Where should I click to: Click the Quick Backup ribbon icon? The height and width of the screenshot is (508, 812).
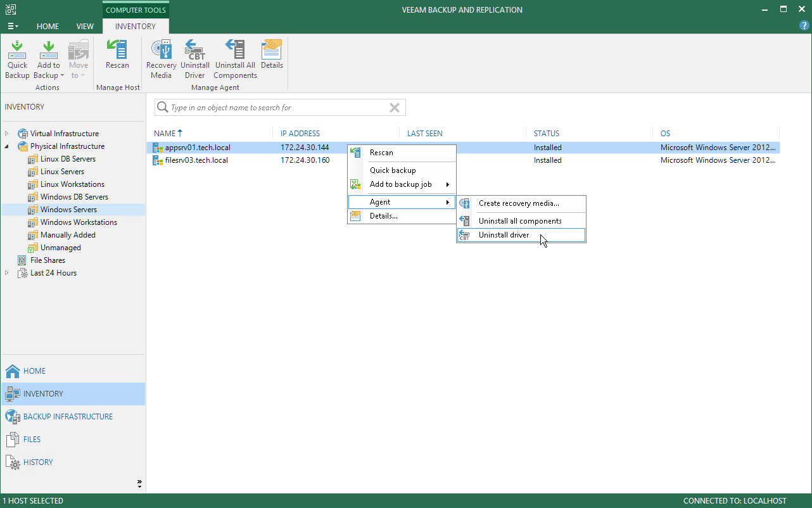click(x=17, y=59)
